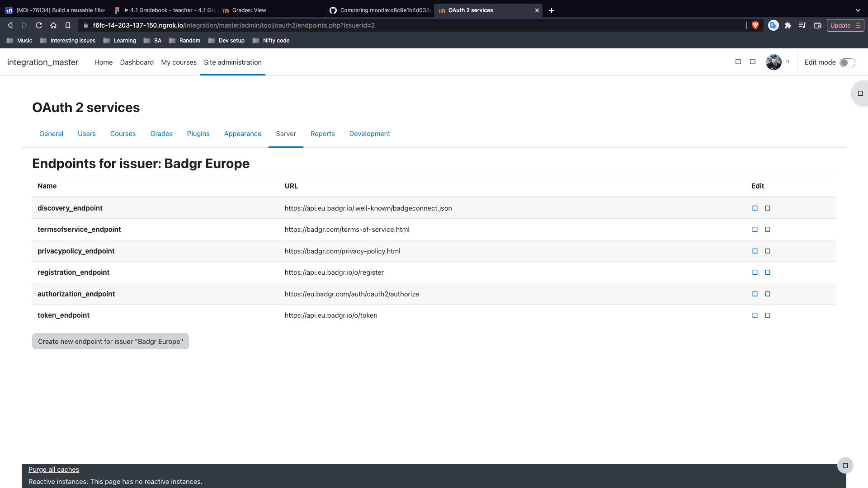868x488 pixels.
Task: Edit the registration_endpoint entry
Action: [755, 272]
